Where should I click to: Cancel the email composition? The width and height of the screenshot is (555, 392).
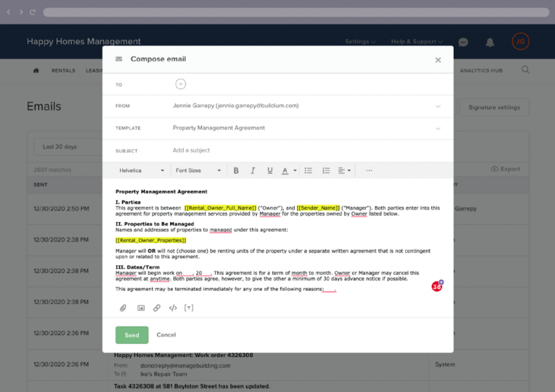166,335
